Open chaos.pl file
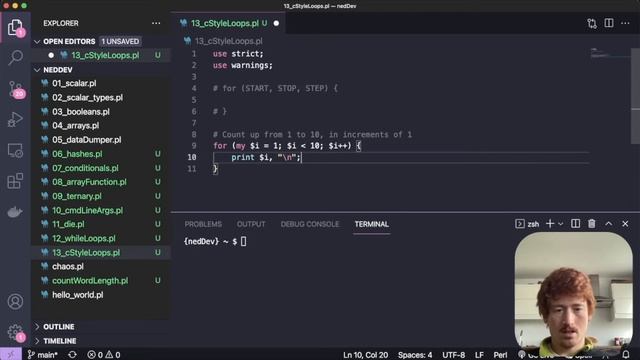 (x=68, y=267)
